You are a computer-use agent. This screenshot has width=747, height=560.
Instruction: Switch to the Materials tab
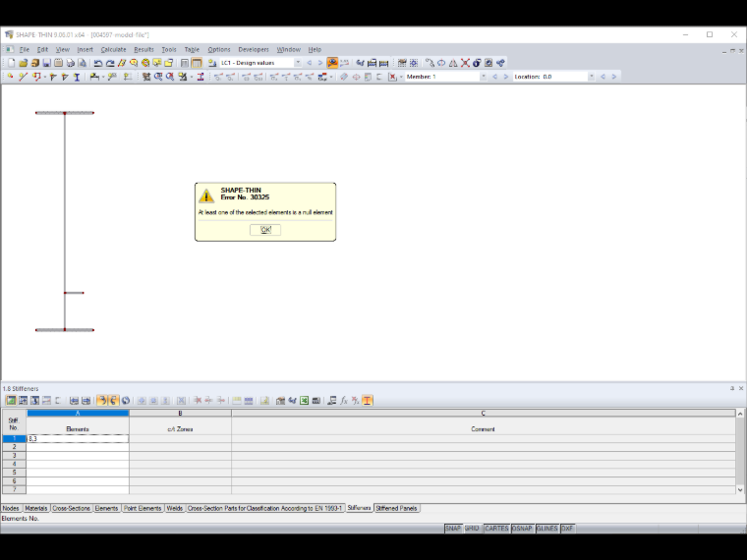(36, 508)
